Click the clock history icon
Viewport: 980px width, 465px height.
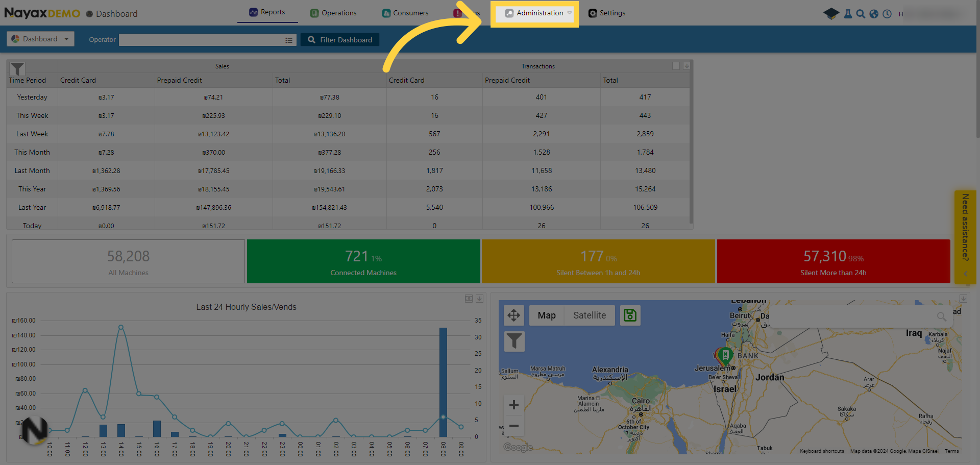[x=887, y=14]
